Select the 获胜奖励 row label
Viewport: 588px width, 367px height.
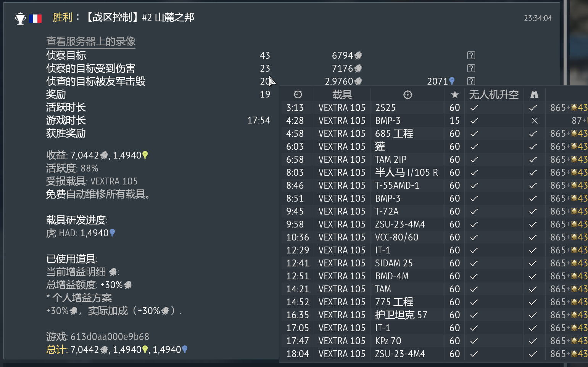coord(66,133)
